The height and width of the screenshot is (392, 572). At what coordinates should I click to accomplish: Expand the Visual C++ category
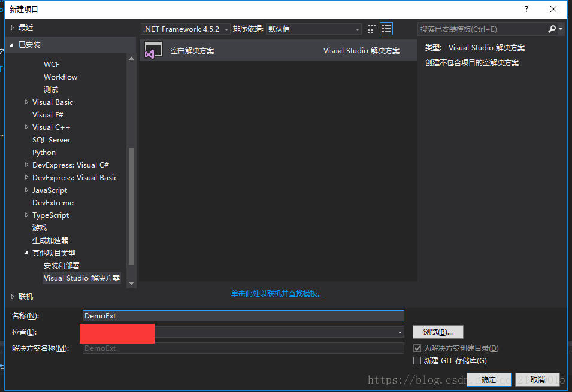pyautogui.click(x=26, y=127)
